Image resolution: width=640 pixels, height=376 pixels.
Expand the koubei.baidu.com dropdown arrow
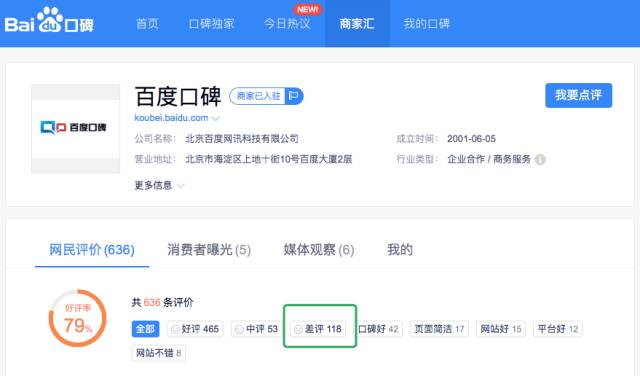coord(216,119)
